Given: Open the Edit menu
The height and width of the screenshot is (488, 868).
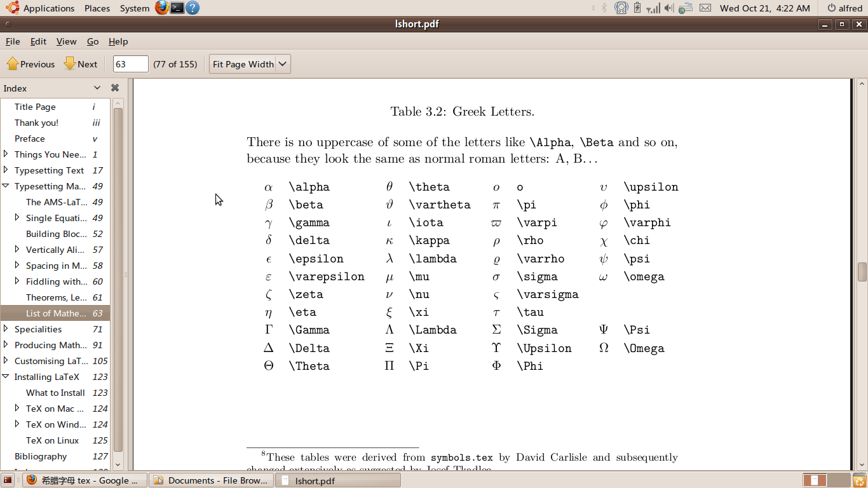Looking at the screenshot, I should [x=38, y=41].
